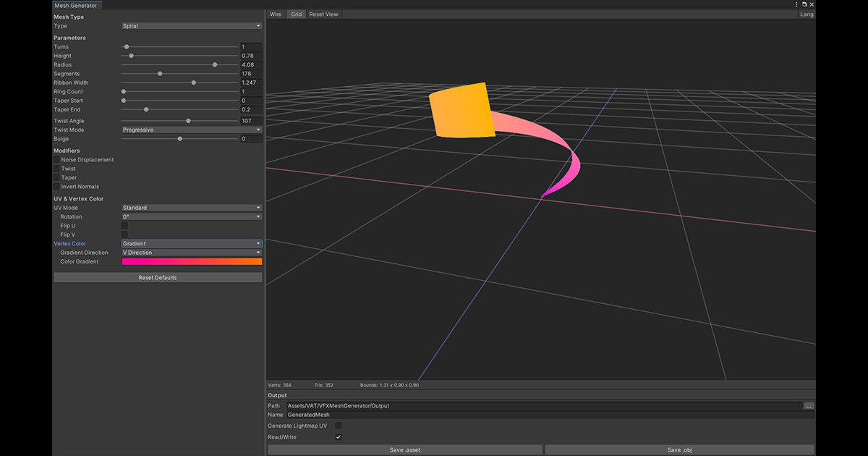Viewport: 868px width, 456px height.
Task: Click the Radius slider track
Action: [179, 65]
